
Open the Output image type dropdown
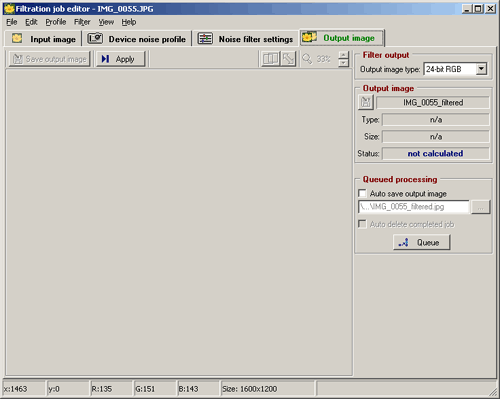(481, 69)
